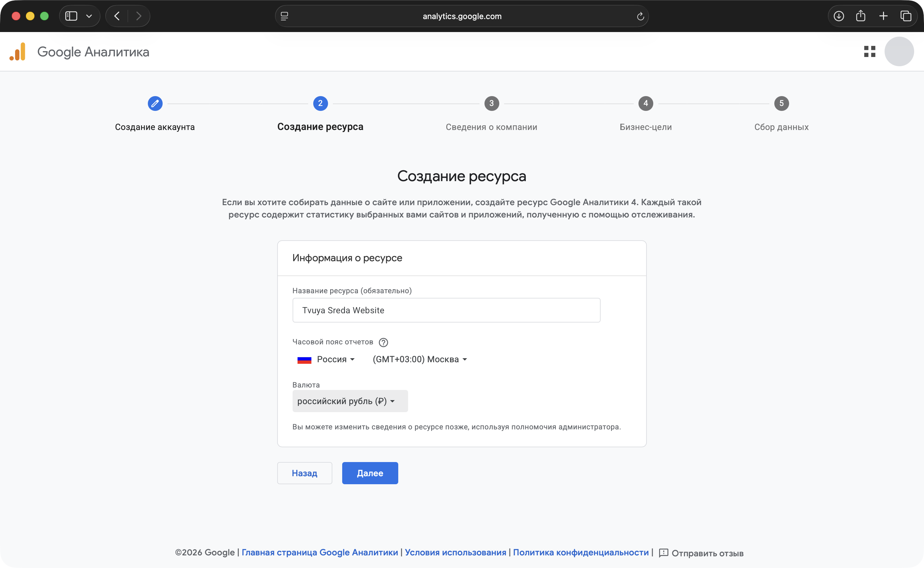This screenshot has height=568, width=924.
Task: Click the Safari share icon
Action: click(x=861, y=16)
